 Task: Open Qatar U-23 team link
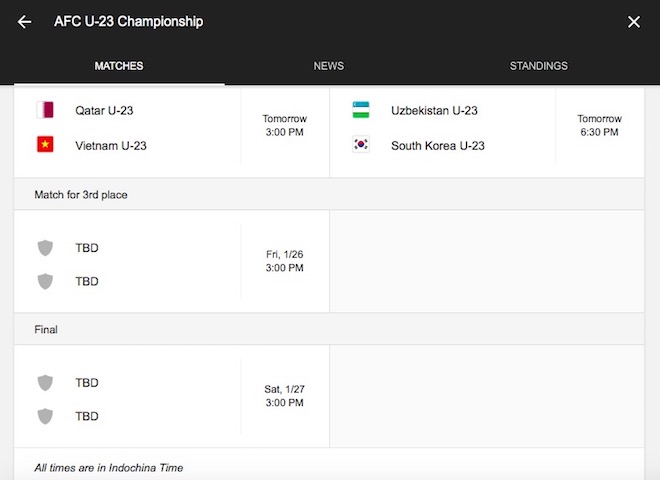click(104, 110)
